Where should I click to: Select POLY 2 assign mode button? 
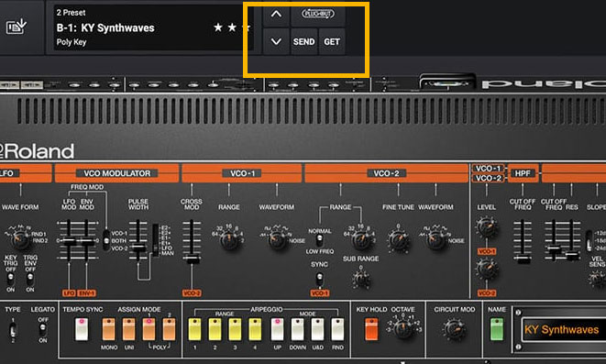point(169,329)
